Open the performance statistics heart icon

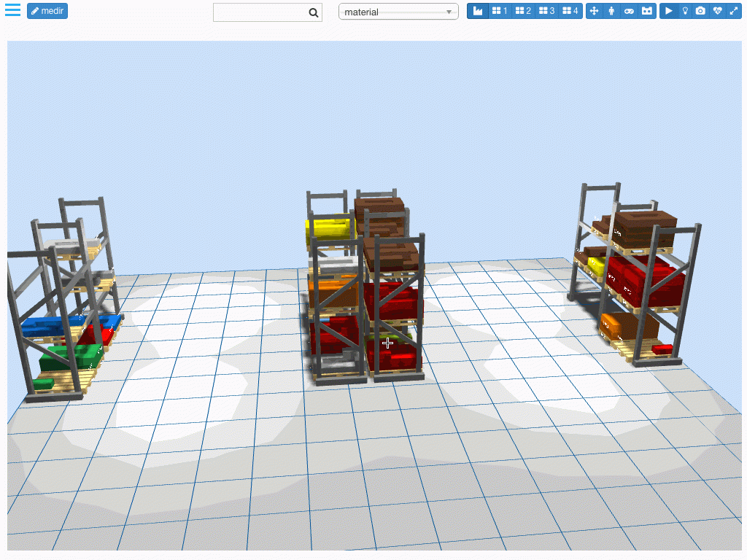[717, 10]
